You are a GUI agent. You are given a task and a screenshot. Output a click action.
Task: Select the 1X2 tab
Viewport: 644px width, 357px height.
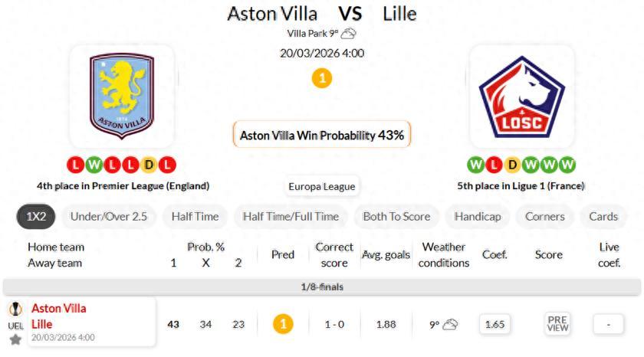point(36,217)
